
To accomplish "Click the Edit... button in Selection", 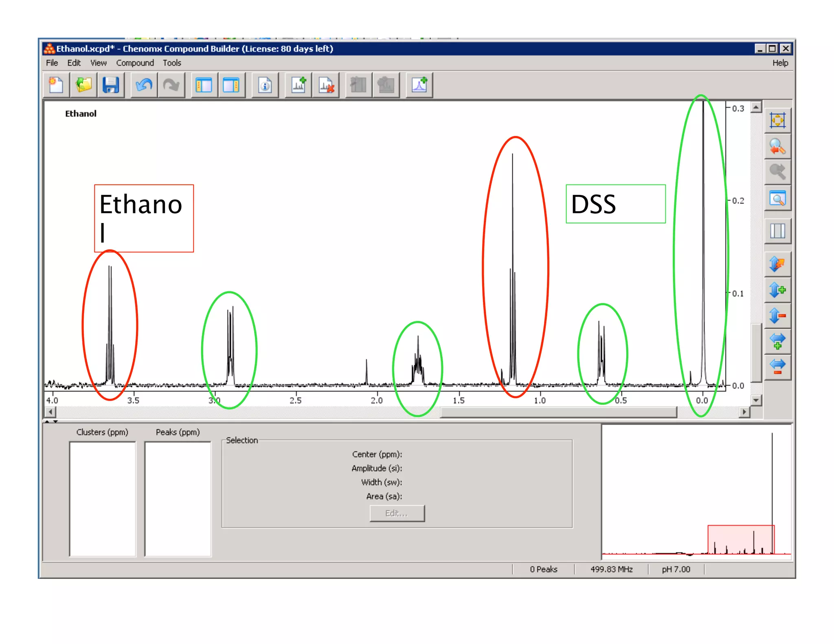I will pos(397,513).
